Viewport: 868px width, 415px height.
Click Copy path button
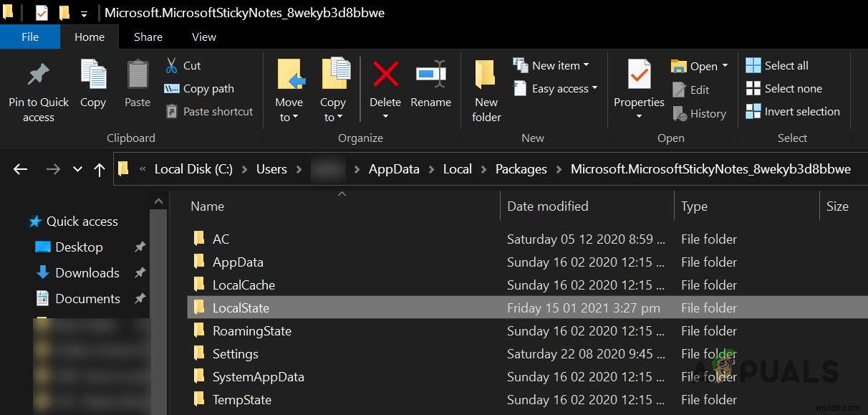(x=200, y=89)
